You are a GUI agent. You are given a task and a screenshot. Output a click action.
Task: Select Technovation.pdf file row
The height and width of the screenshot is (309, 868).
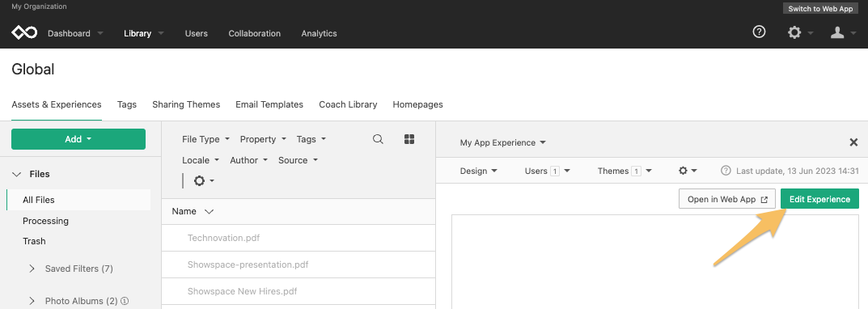click(299, 238)
